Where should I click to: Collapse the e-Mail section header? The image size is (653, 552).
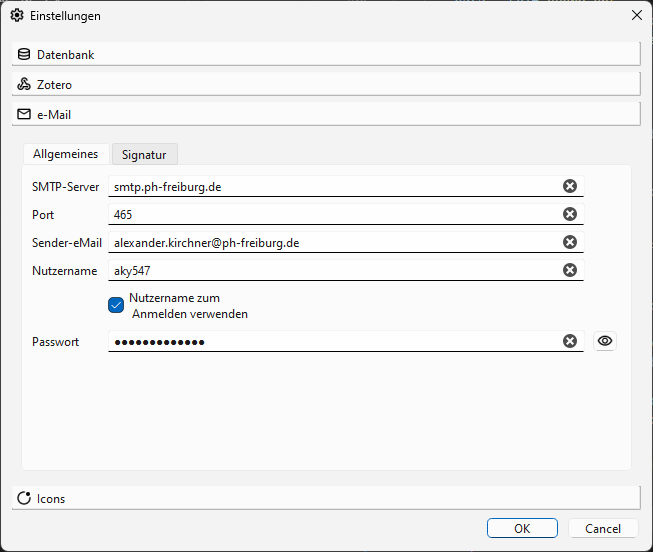click(x=325, y=115)
